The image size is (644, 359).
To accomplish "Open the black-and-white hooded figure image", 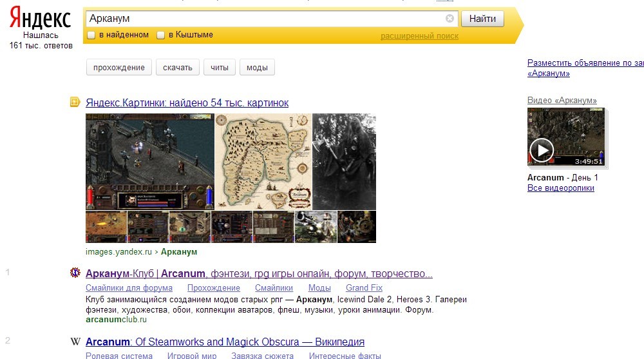I will point(344,162).
